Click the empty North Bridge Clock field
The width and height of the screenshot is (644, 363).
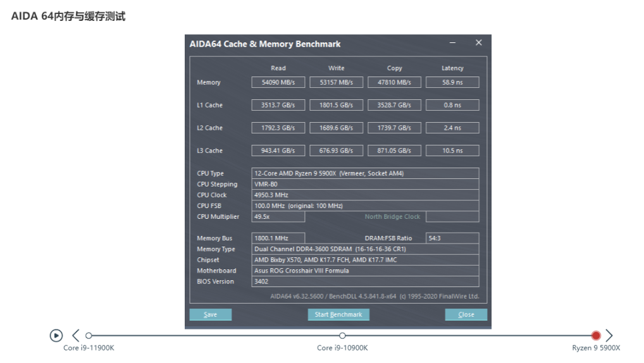[x=452, y=216]
